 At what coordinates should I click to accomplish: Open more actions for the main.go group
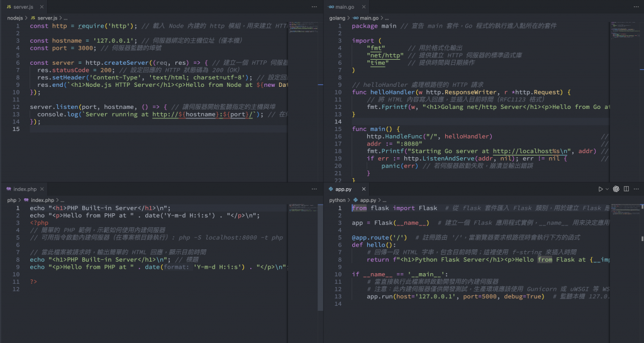click(x=636, y=6)
